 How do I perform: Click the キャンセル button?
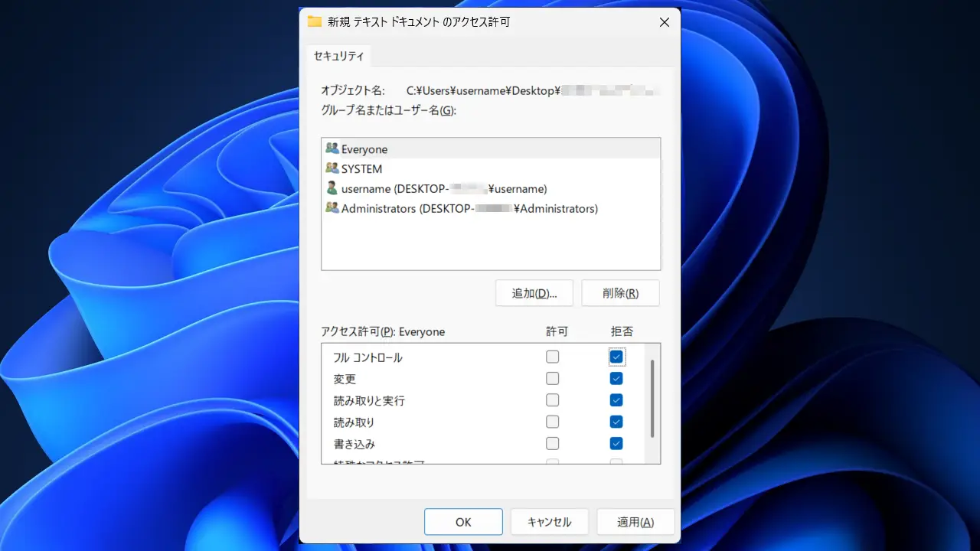coord(549,522)
